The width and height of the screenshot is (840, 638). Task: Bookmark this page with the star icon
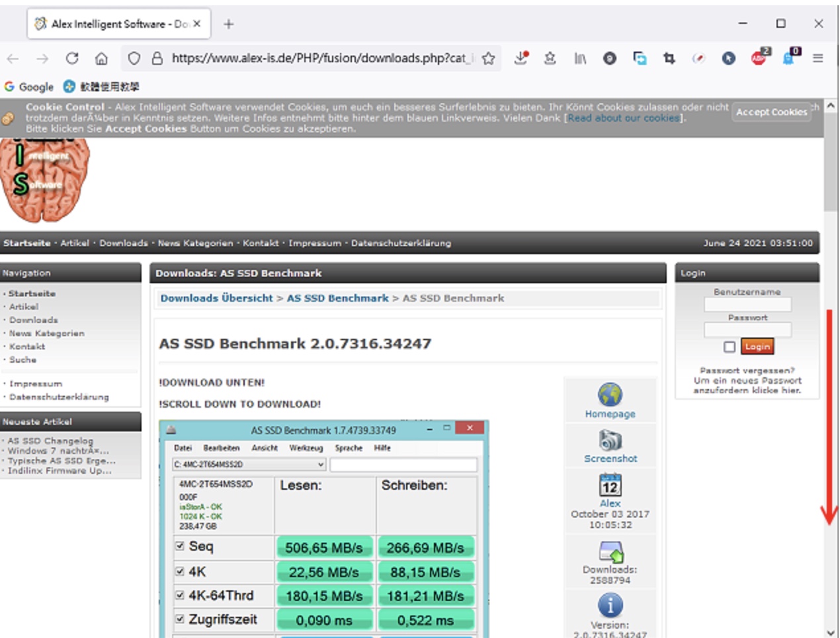click(488, 58)
